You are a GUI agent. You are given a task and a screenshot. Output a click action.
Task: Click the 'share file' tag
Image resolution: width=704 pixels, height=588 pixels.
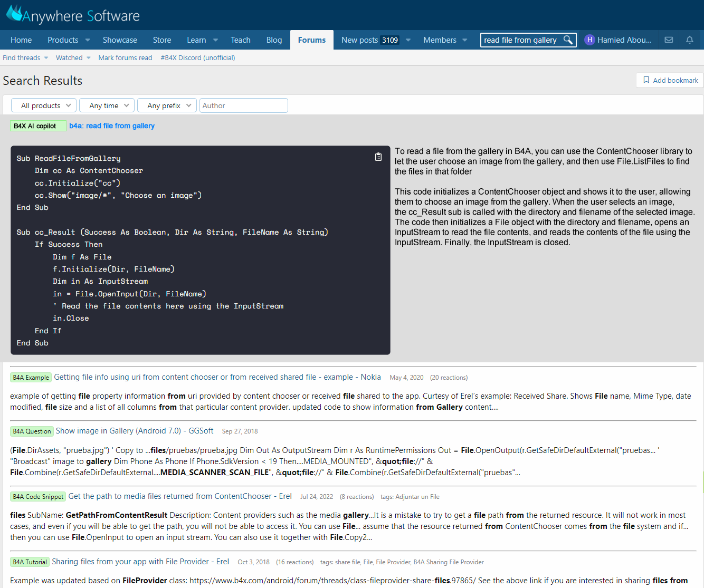[x=348, y=562]
